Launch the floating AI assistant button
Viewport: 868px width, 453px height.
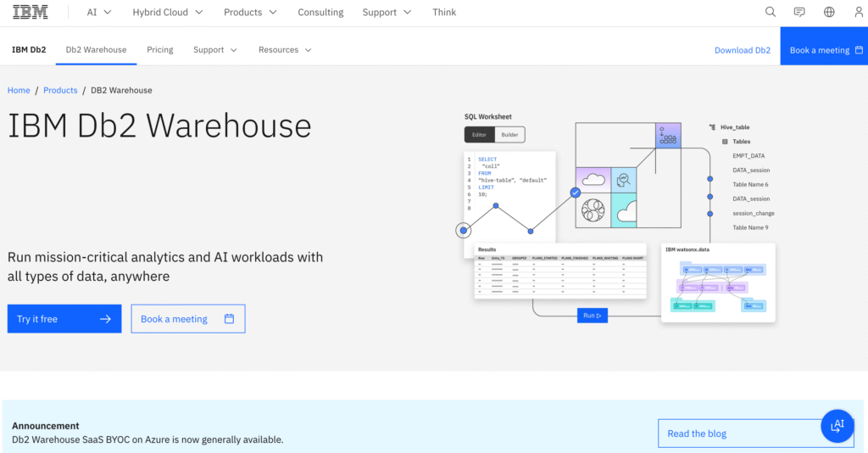coord(837,426)
